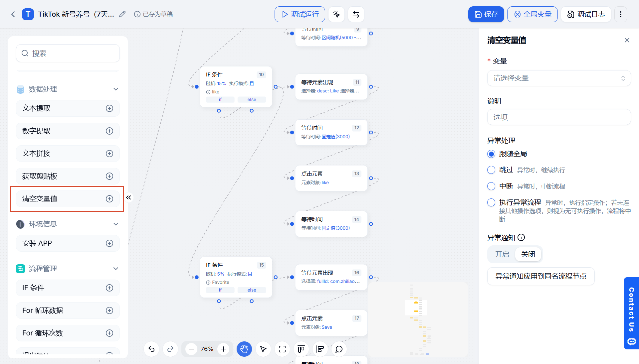Add the 文本提取 node
Screen dimensions: 639x364
(x=109, y=108)
